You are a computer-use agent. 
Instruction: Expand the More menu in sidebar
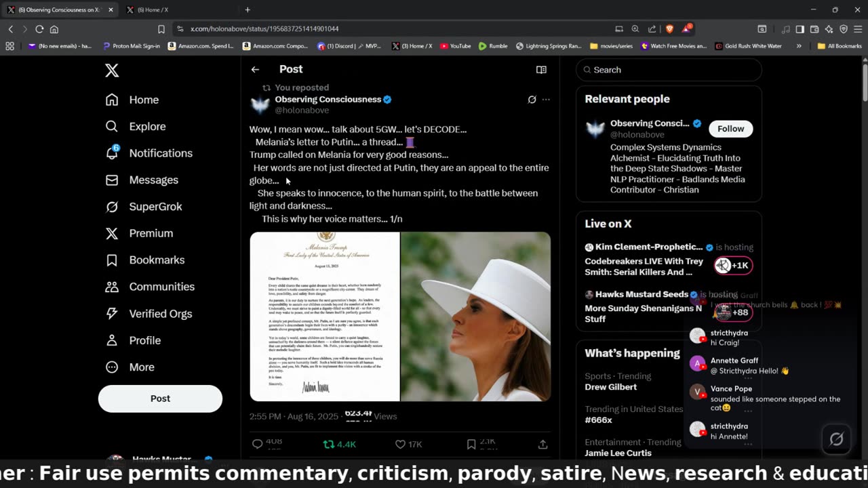[x=130, y=367]
